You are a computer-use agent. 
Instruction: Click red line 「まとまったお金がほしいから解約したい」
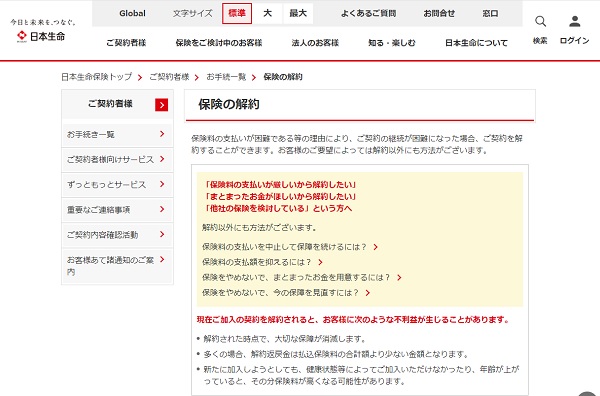pyautogui.click(x=280, y=197)
